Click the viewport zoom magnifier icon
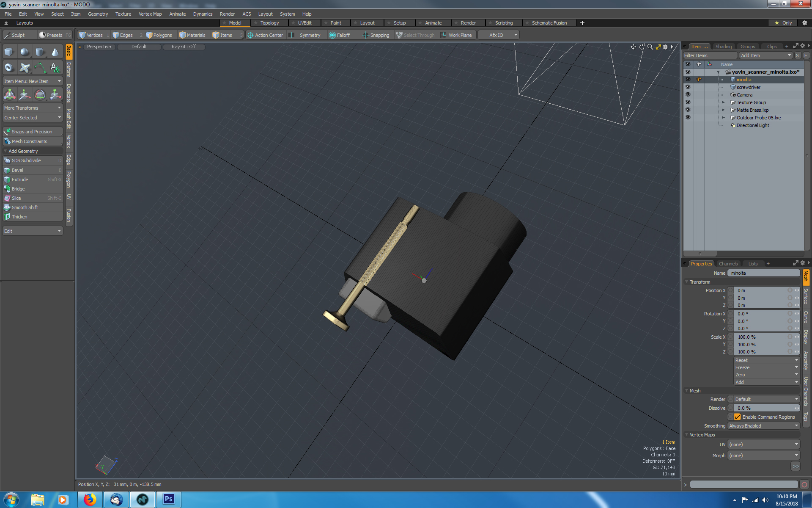This screenshot has width=812, height=508. 650,47
